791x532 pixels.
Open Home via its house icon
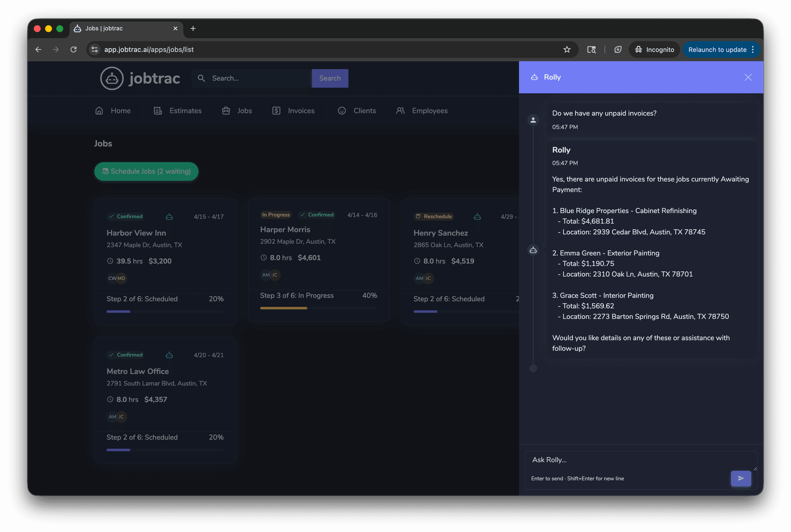[x=99, y=111]
